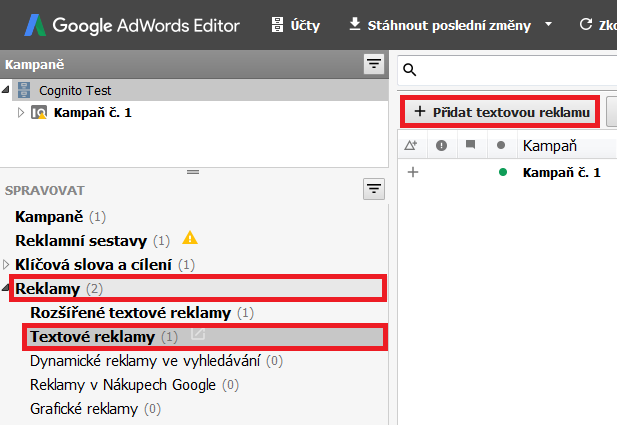Sort by the comment column header
This screenshot has height=425, width=617.
click(x=470, y=145)
